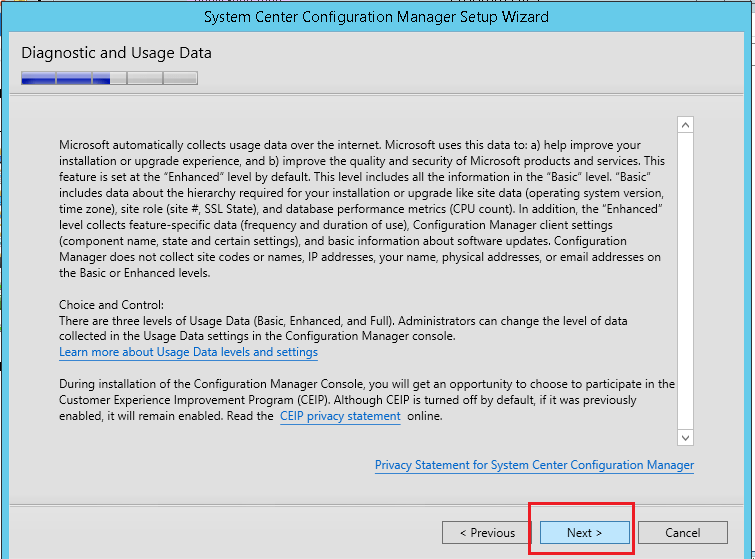Viewport: 755px width, 559px height.
Task: Go back with the Previous button
Action: click(x=487, y=533)
